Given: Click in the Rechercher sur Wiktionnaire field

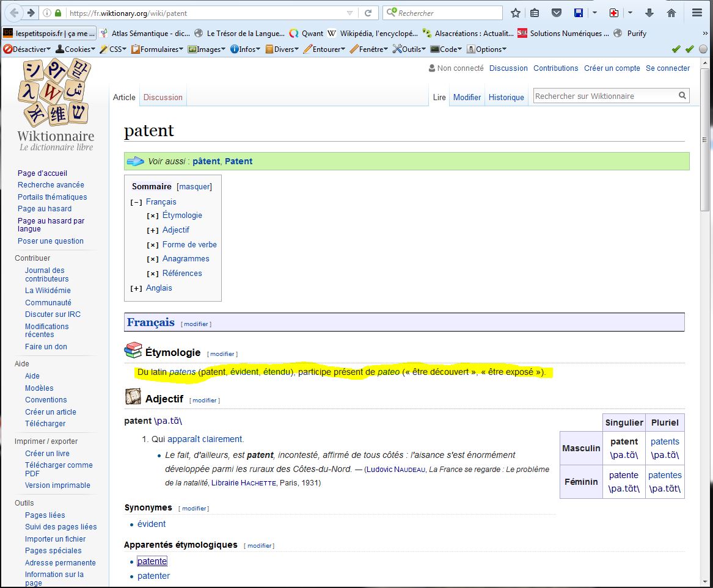Looking at the screenshot, I should pos(604,96).
